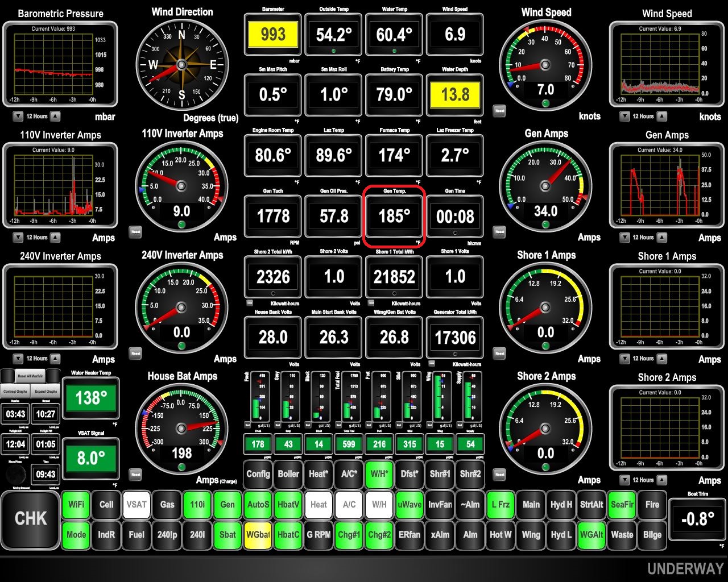Click the House Bat Amps gauge dial
Viewport: 728px width, 582px height.
pyautogui.click(x=182, y=428)
